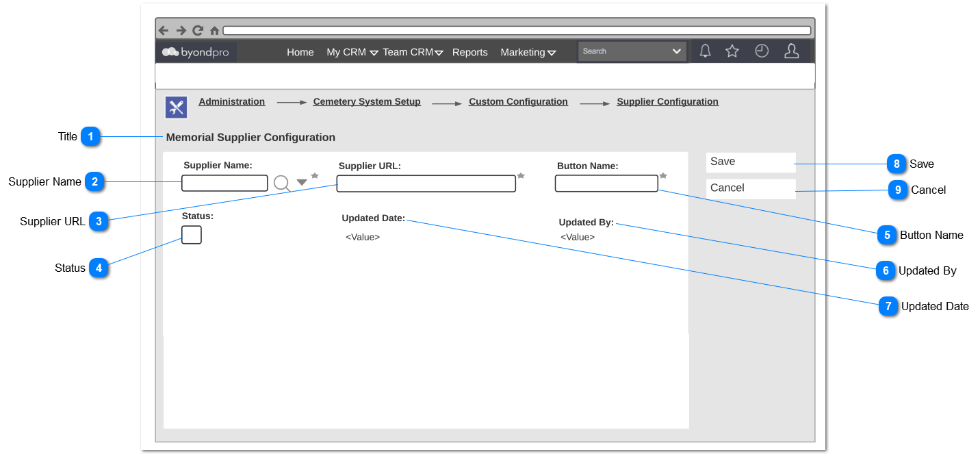The height and width of the screenshot is (456, 980).
Task: Follow the Administration breadcrumb link
Action: 232,101
